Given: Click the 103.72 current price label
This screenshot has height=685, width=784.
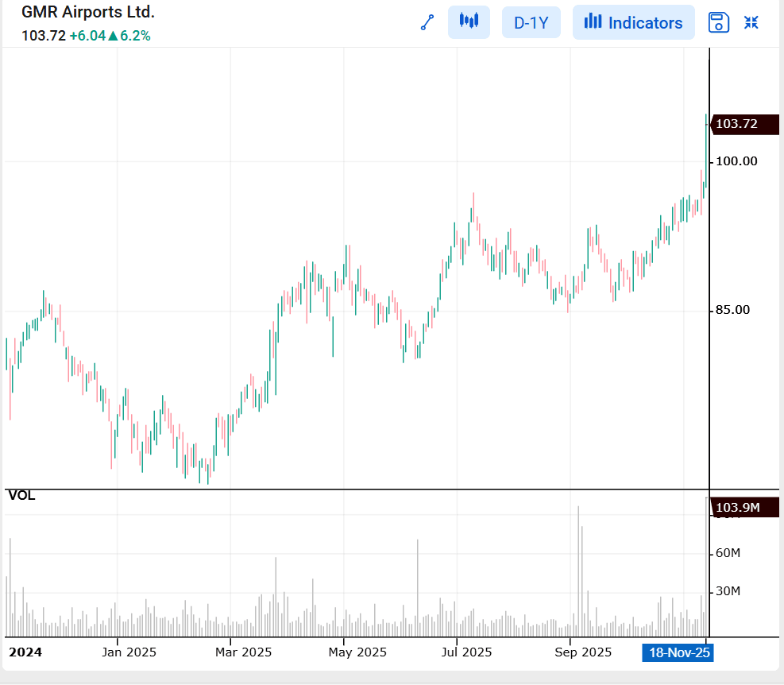Looking at the screenshot, I should 744,124.
